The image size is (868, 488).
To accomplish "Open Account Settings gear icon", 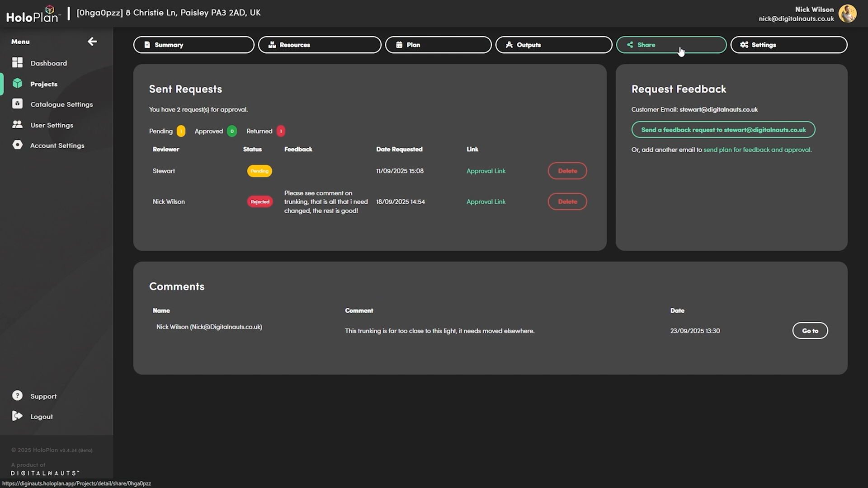I will pyautogui.click(x=17, y=145).
